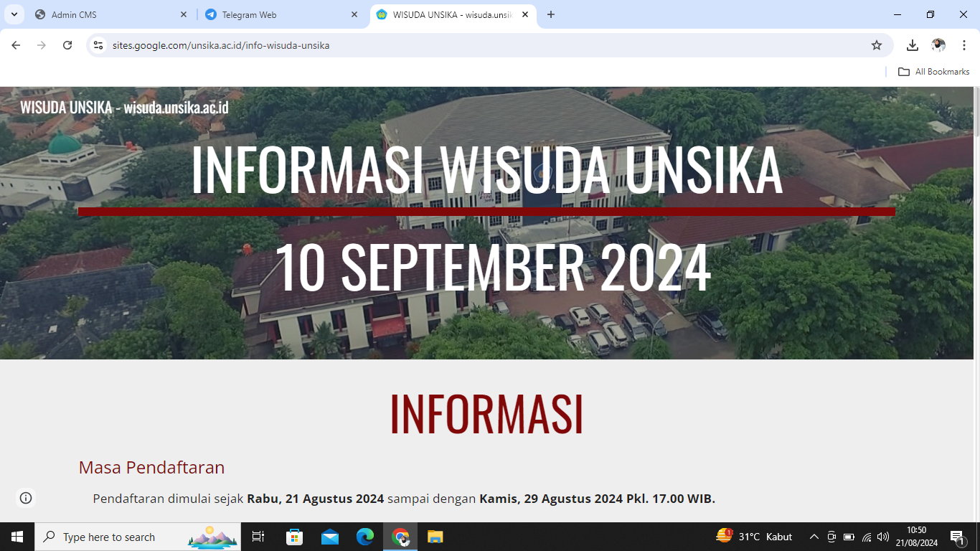Image resolution: width=980 pixels, height=551 pixels.
Task: Close the Admin CMS tab
Action: pos(184,14)
